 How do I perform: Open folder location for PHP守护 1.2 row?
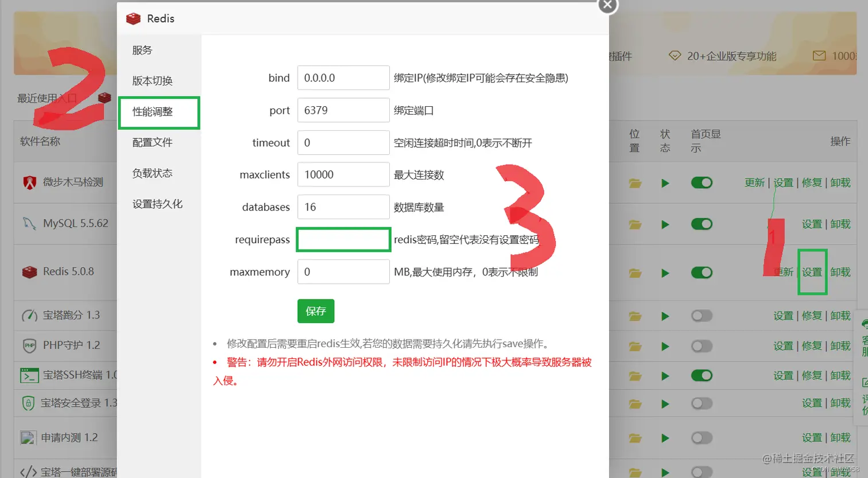pos(635,346)
